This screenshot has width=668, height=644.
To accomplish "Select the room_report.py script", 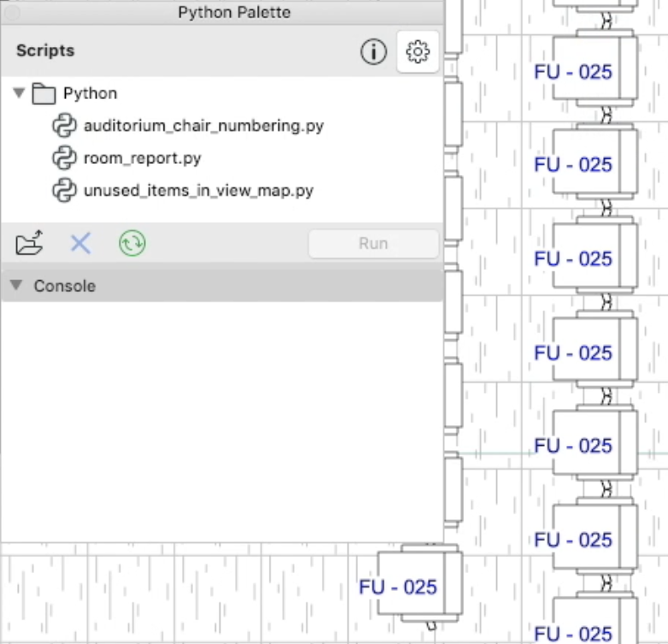I will pyautogui.click(x=142, y=158).
